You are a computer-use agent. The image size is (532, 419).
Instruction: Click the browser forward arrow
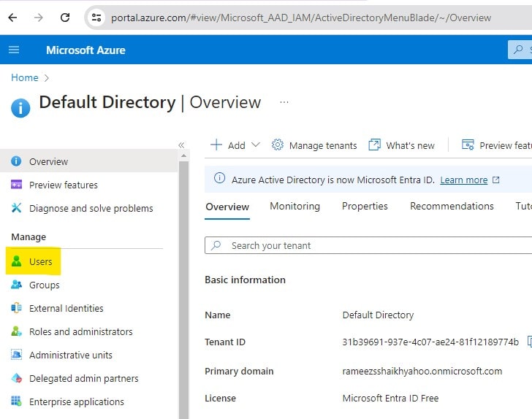38,18
